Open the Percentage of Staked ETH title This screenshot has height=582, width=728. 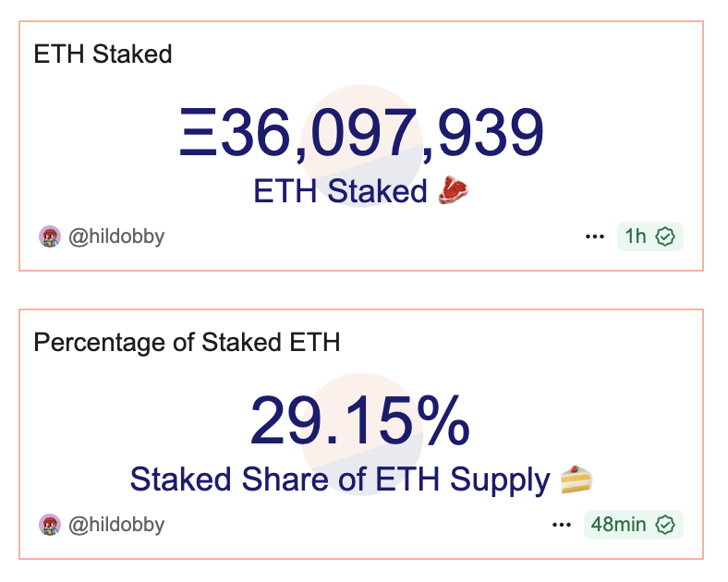tap(187, 343)
